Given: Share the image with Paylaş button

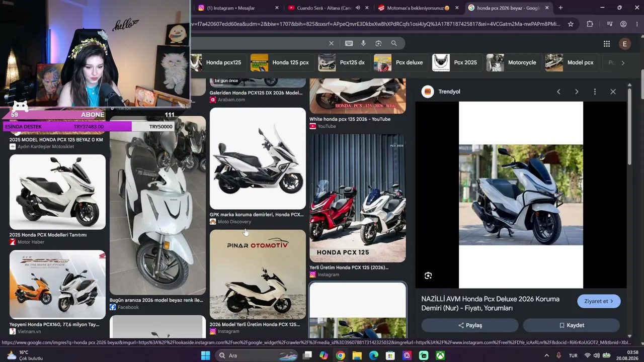Looking at the screenshot, I should 470,325.
